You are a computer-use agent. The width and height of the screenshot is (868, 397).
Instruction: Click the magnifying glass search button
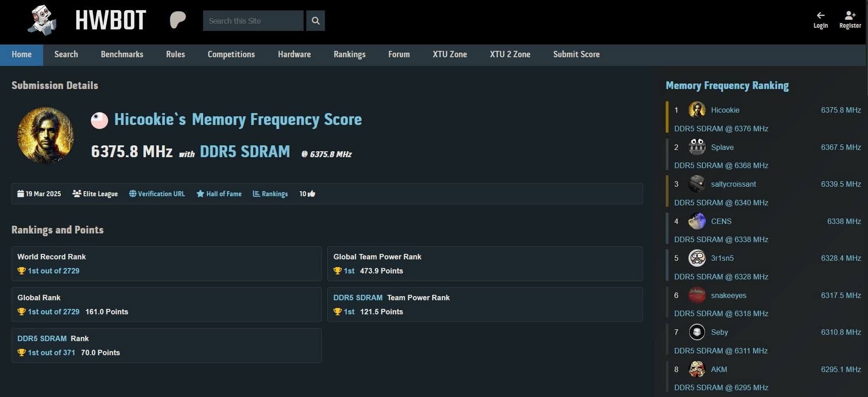click(316, 21)
